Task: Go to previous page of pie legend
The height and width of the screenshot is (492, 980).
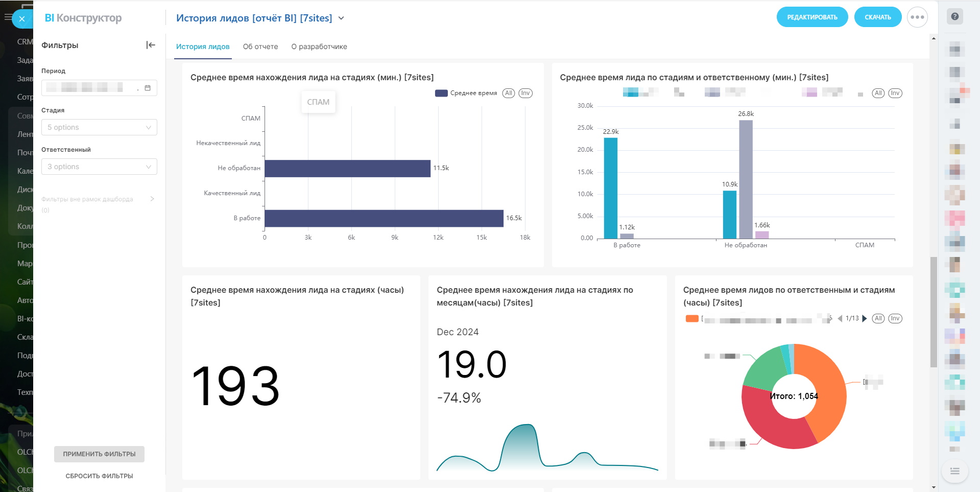Action: coord(840,318)
